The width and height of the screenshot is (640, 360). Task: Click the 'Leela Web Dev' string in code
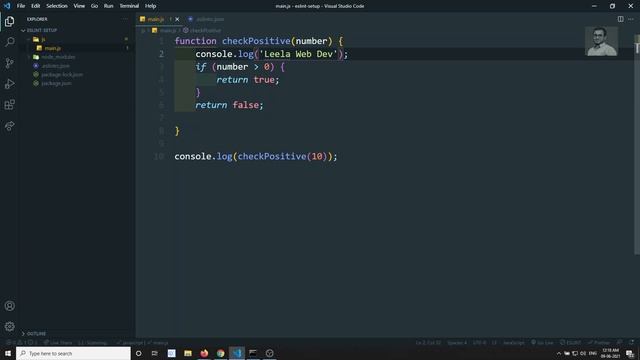click(298, 54)
